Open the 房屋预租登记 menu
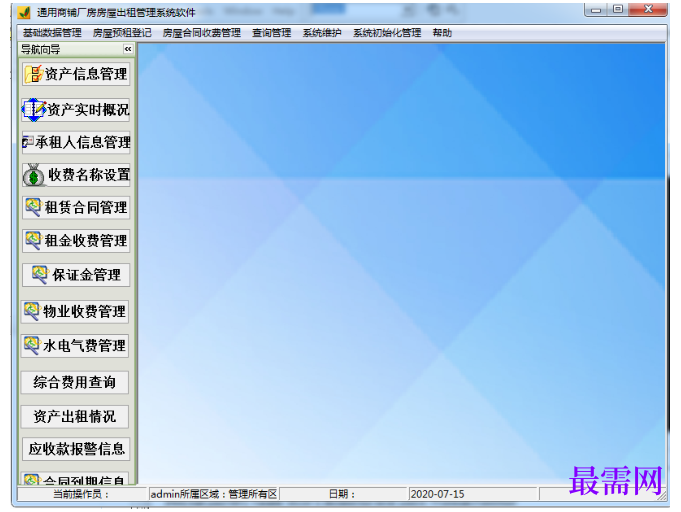 point(122,33)
